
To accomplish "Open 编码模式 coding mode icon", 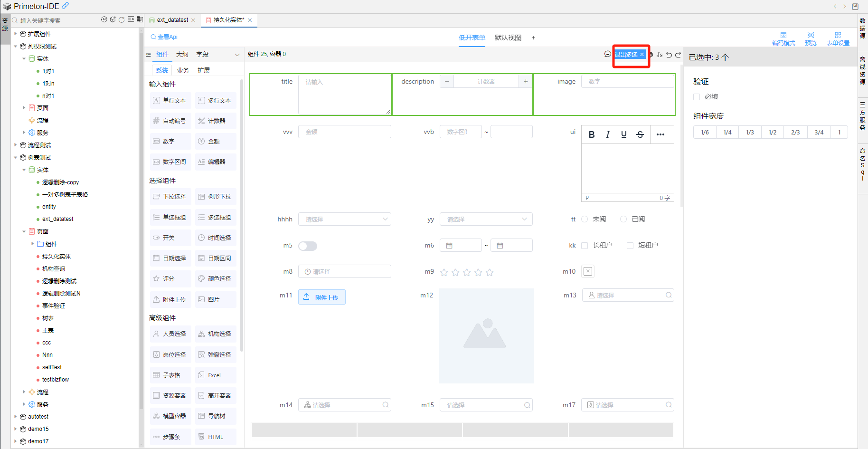I will (783, 38).
